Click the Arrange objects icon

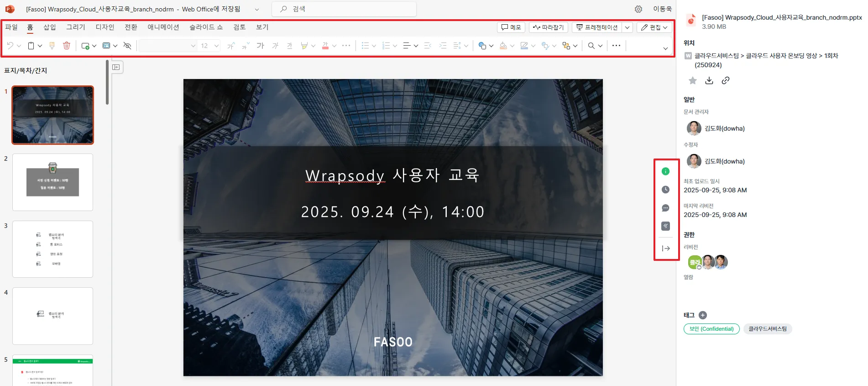click(566, 46)
